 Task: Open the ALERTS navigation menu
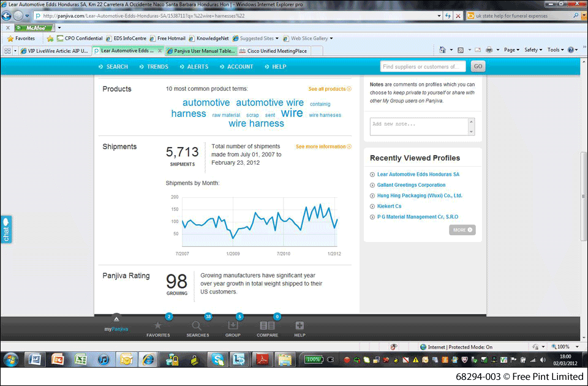pyautogui.click(x=194, y=67)
